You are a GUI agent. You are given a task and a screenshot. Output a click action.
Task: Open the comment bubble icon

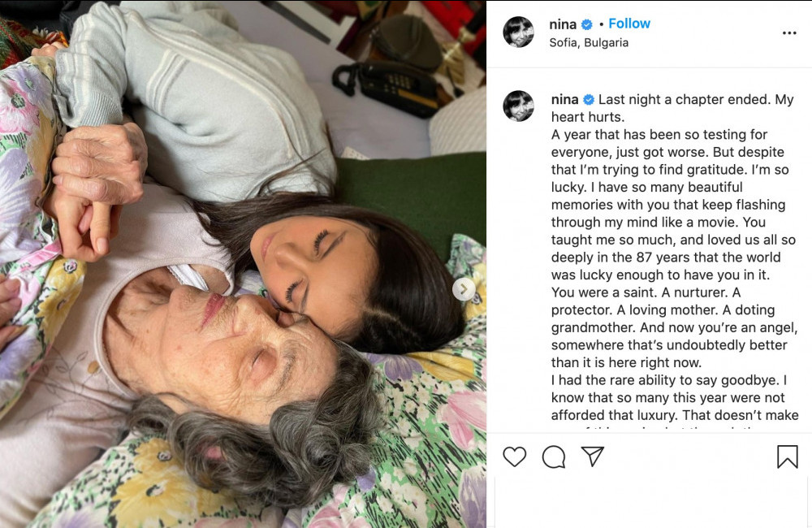coord(554,457)
